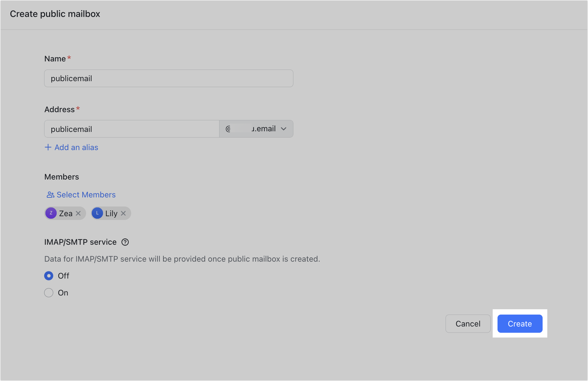Cancel creating the public mailbox
The height and width of the screenshot is (381, 588).
(x=468, y=324)
